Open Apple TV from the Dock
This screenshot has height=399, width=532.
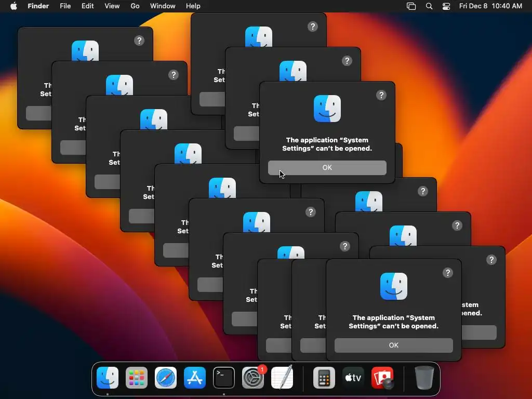[x=353, y=378]
